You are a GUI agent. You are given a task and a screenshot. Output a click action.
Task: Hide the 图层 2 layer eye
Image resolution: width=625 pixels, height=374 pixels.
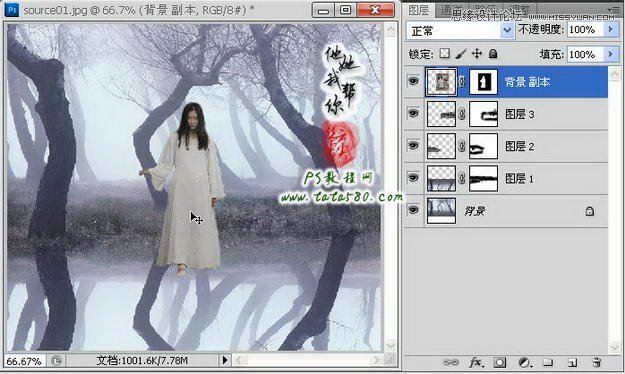click(413, 146)
